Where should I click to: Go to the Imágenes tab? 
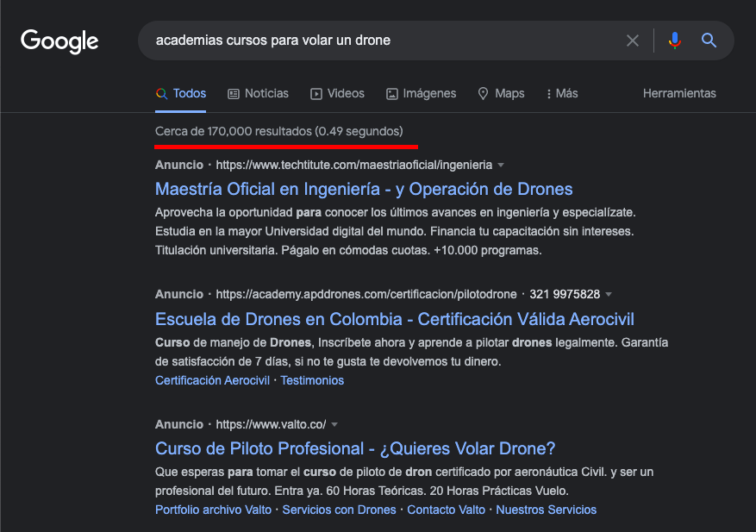pyautogui.click(x=421, y=94)
